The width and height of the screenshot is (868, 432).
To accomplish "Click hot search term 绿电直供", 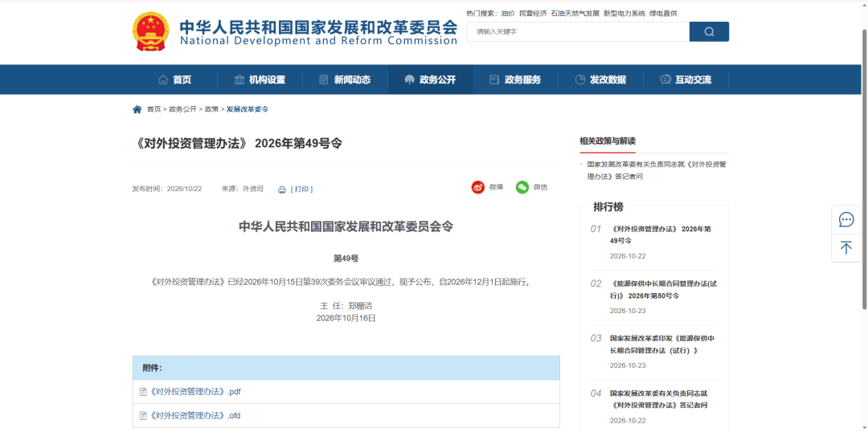I will (x=663, y=14).
